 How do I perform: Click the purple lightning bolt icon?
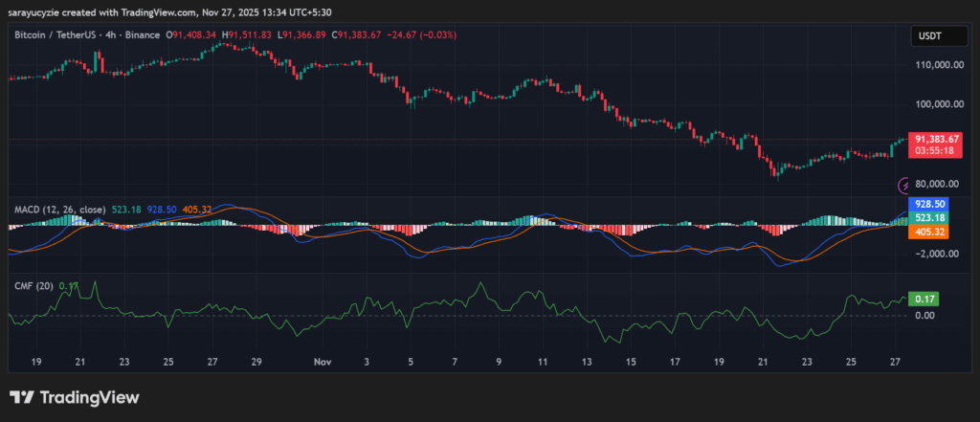pos(903,185)
